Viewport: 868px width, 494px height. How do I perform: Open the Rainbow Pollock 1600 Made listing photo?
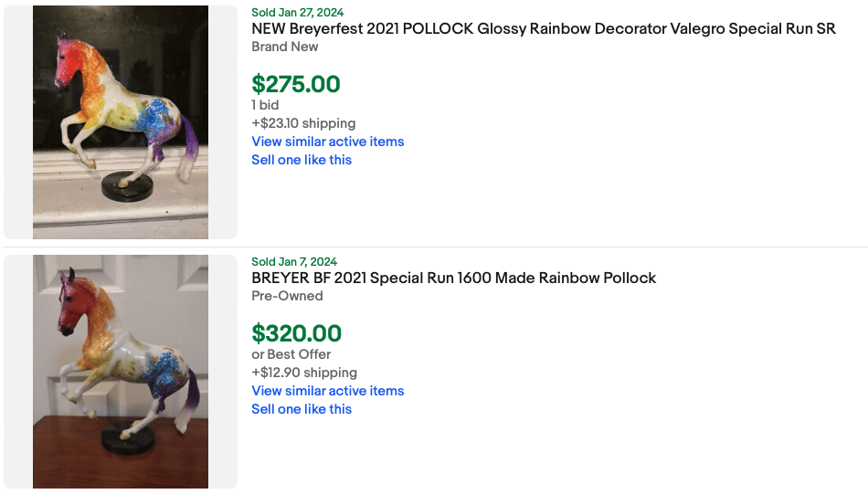pyautogui.click(x=121, y=372)
